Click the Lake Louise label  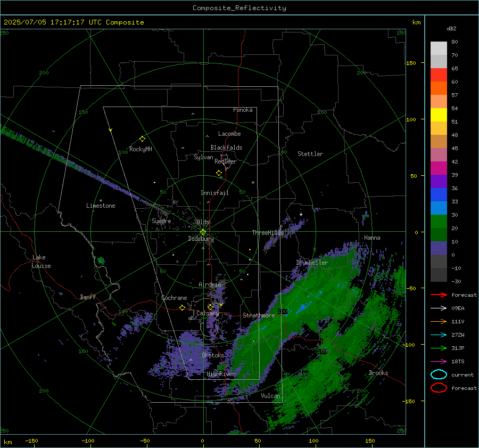[41, 262]
